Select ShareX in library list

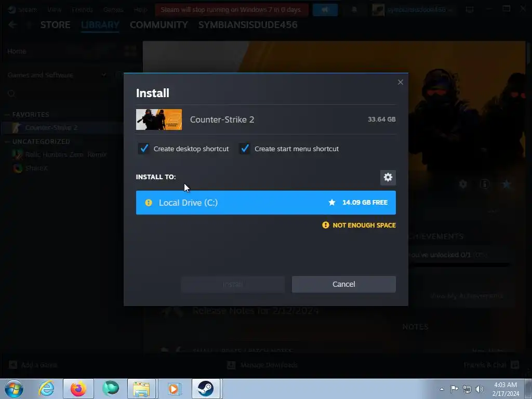pyautogui.click(x=36, y=168)
